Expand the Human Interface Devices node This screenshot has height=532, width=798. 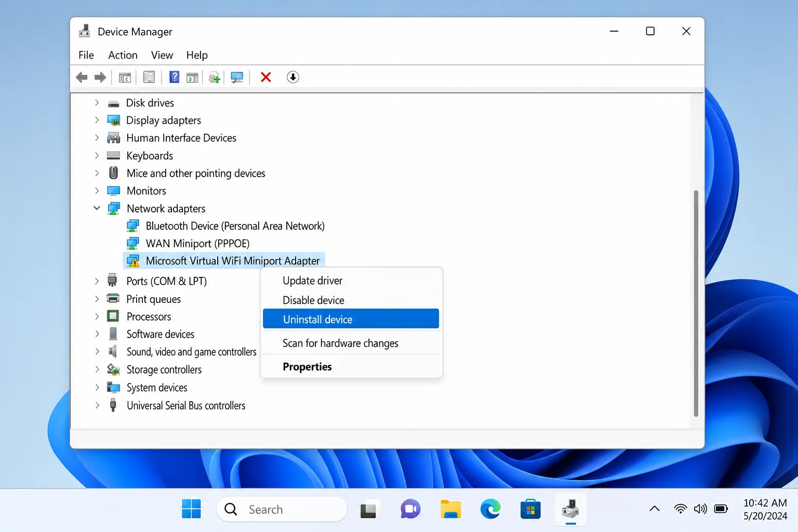point(97,138)
